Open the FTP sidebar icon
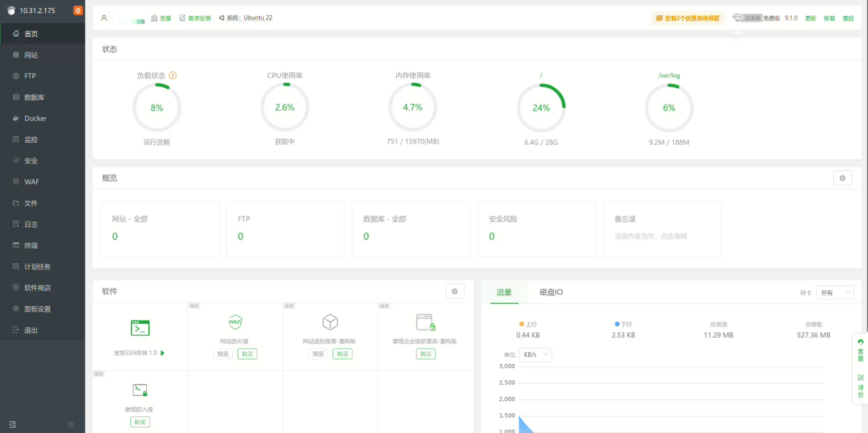Screen dimensions: 868x433 pos(16,76)
